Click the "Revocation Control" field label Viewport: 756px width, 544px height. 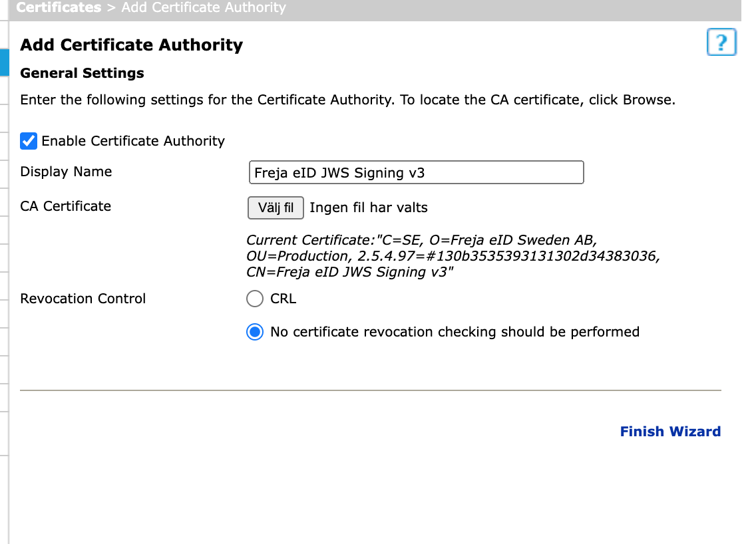pos(83,299)
